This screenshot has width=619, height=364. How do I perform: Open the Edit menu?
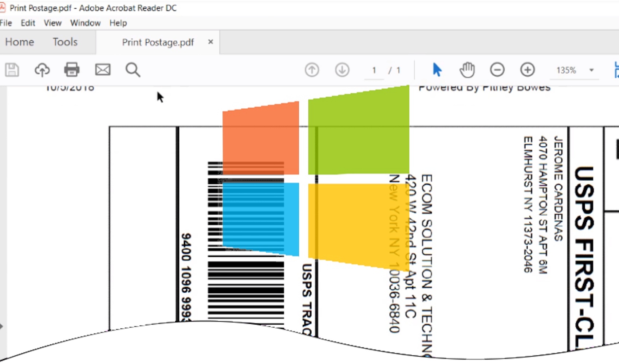click(x=28, y=23)
